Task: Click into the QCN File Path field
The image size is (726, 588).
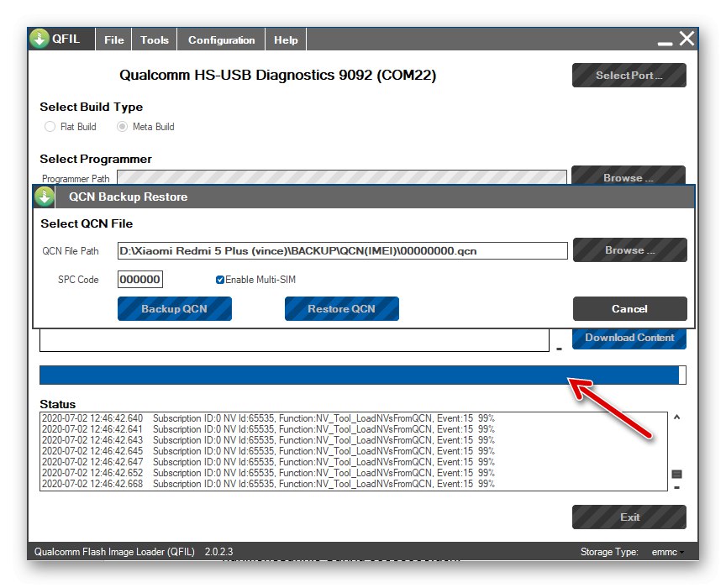Action: (342, 251)
